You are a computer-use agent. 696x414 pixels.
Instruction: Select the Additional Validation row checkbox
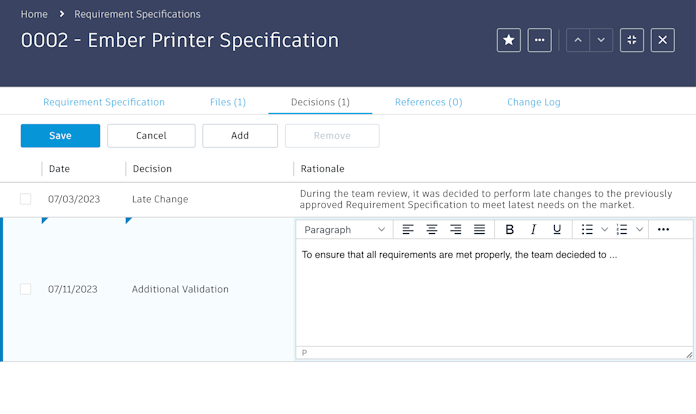pyautogui.click(x=26, y=289)
